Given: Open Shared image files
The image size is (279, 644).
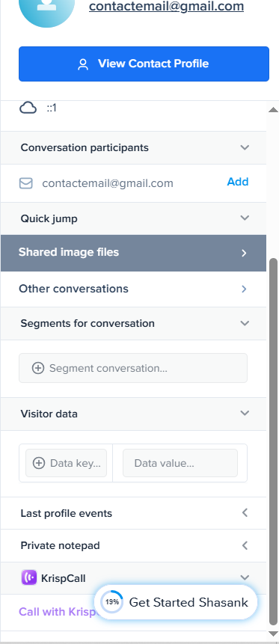Looking at the screenshot, I should (x=134, y=253).
